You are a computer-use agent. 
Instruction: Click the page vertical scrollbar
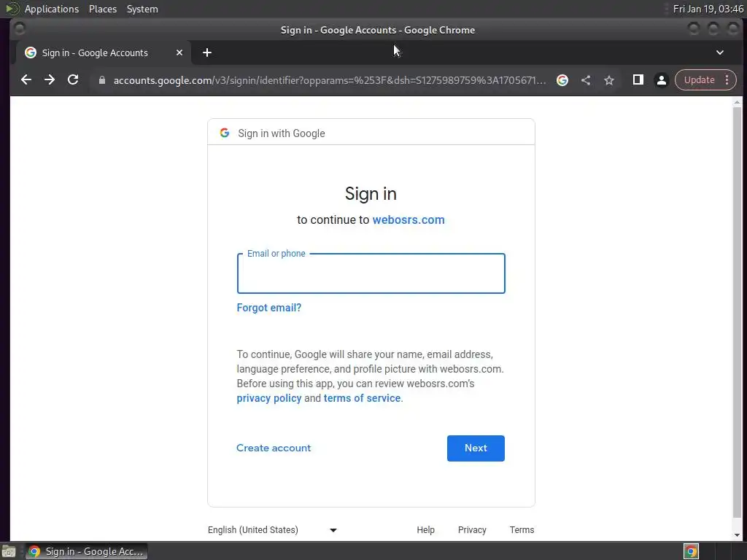click(x=737, y=312)
